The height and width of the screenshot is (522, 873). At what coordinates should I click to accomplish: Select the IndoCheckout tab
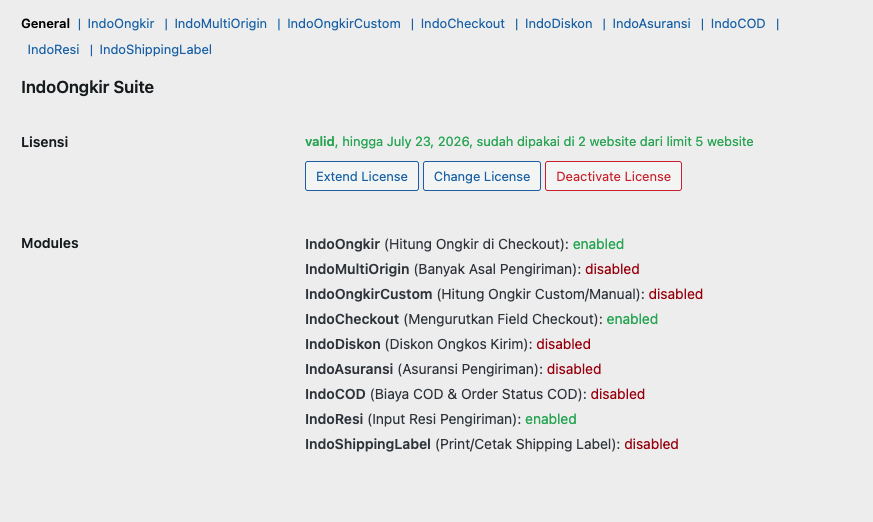click(x=463, y=23)
